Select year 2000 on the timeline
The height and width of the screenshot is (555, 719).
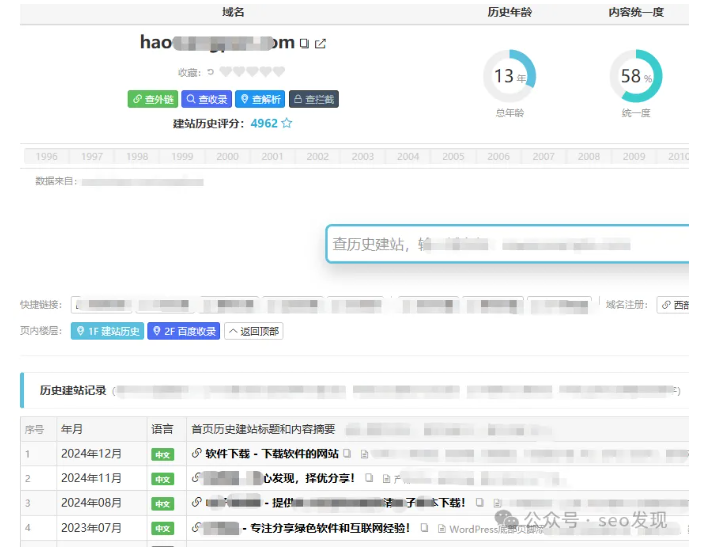click(227, 156)
